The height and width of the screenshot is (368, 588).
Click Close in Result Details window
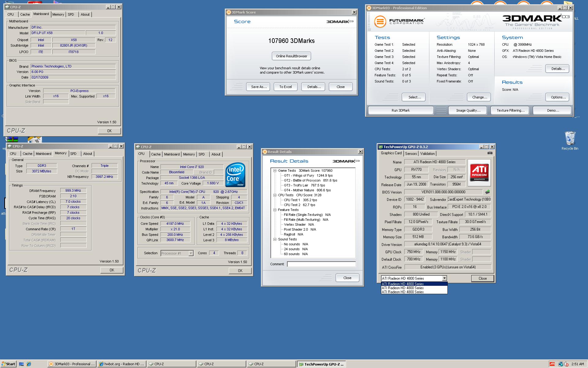point(347,278)
